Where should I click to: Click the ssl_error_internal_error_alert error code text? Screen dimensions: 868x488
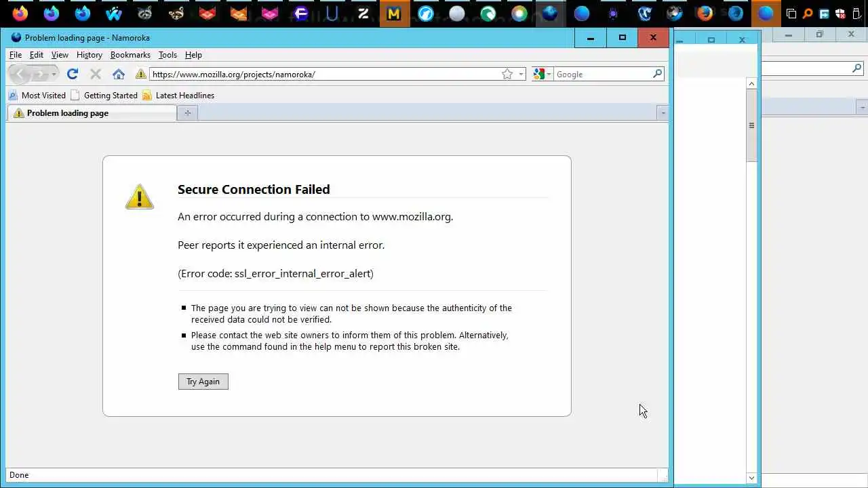304,274
